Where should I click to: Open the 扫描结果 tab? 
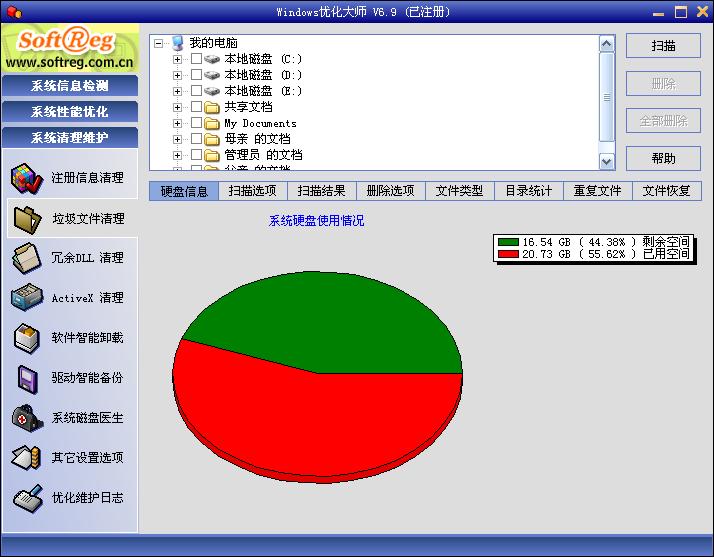point(321,191)
